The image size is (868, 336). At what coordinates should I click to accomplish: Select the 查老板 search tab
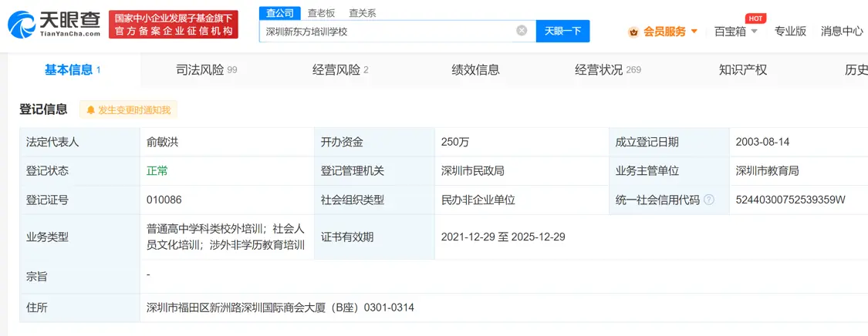coord(322,13)
